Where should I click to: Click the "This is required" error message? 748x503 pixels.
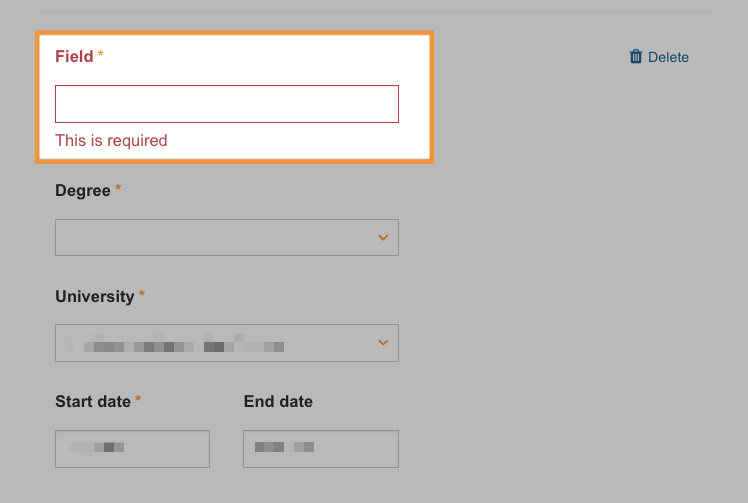(x=111, y=140)
